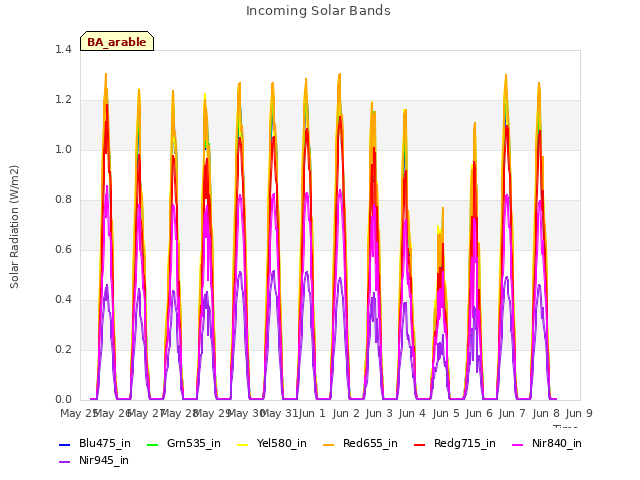Viewport: 640px width, 480px height.
Task: Click the blue Blu475_in legend swatch
Action: 65,444
